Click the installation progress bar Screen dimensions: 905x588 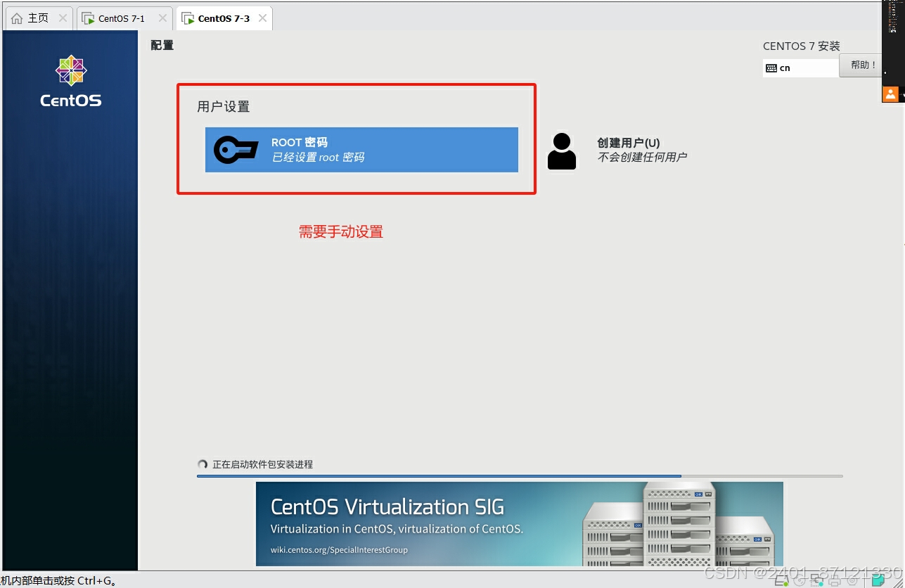pos(520,476)
